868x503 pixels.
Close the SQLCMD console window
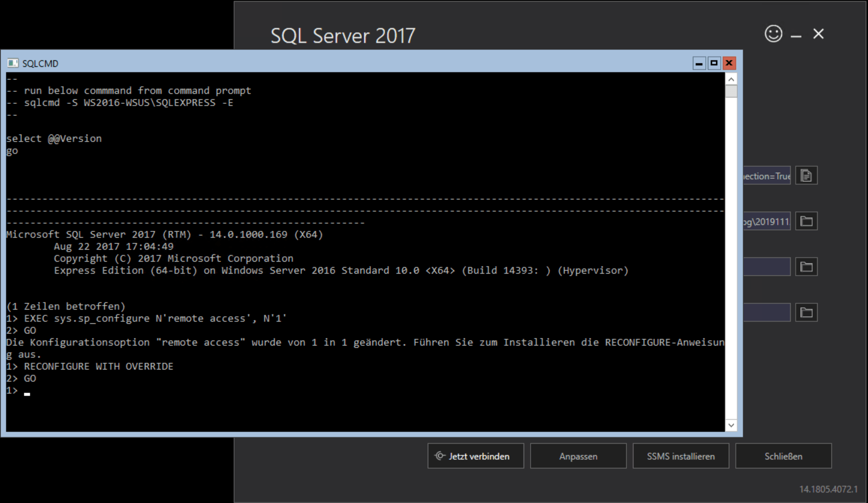click(x=729, y=63)
